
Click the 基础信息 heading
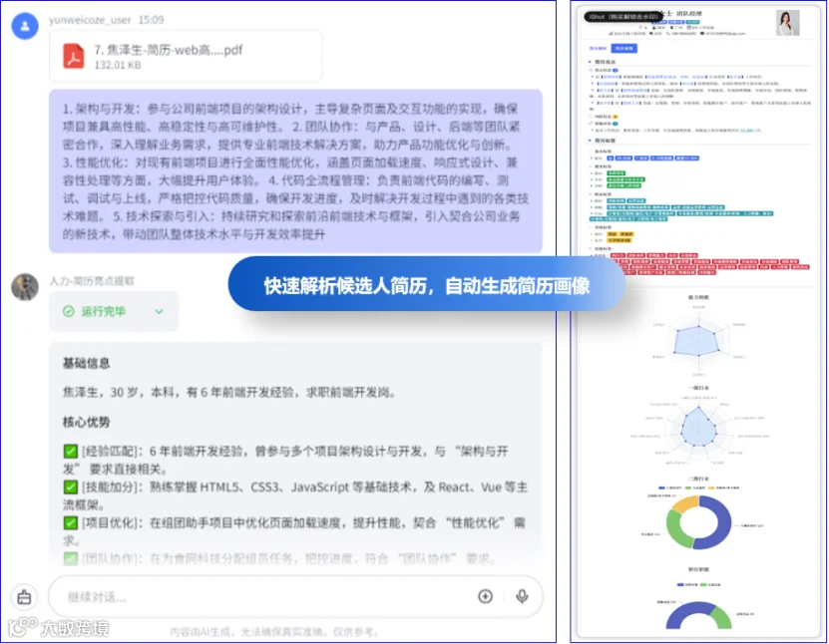coord(86,364)
